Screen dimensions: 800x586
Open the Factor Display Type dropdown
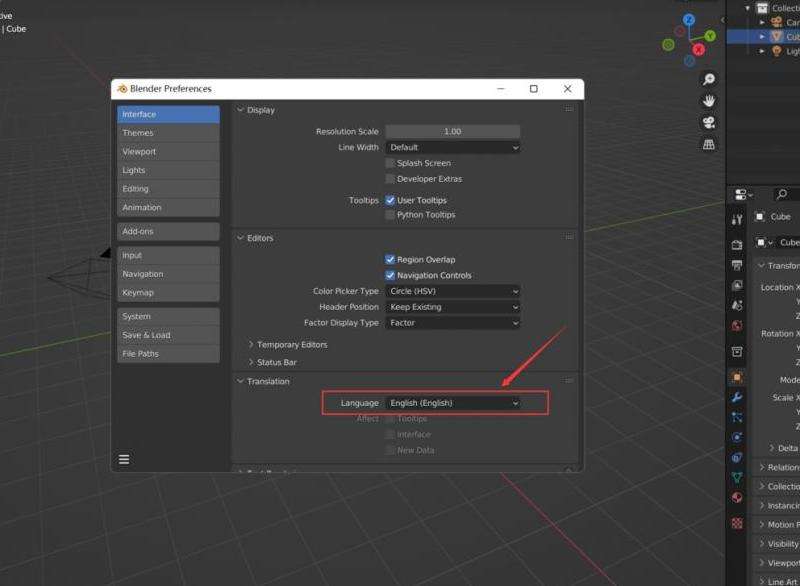(x=453, y=323)
